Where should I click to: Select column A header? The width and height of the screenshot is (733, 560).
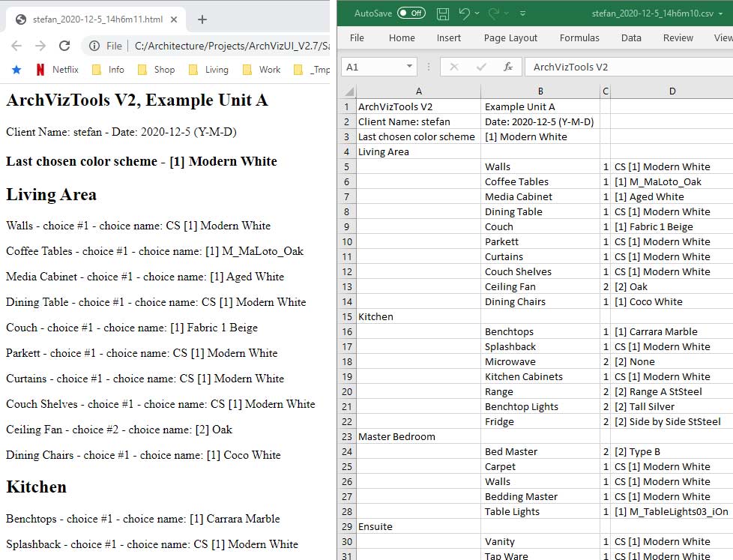[x=418, y=91]
